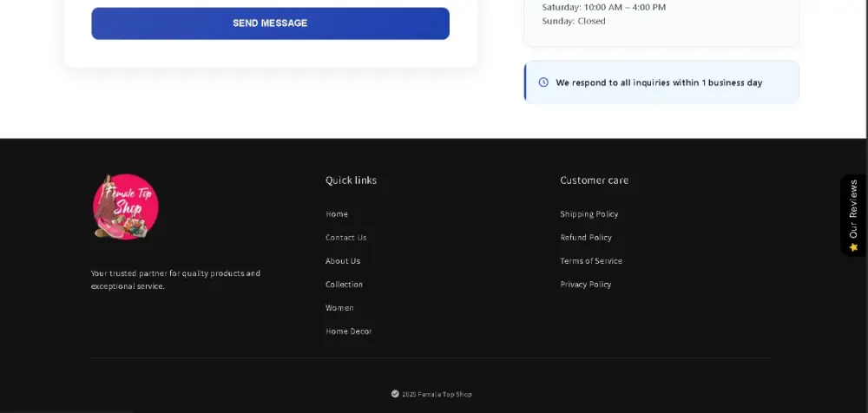The height and width of the screenshot is (413, 868).
Task: Click the 'Sunday: Closed' hours text
Action: click(574, 21)
